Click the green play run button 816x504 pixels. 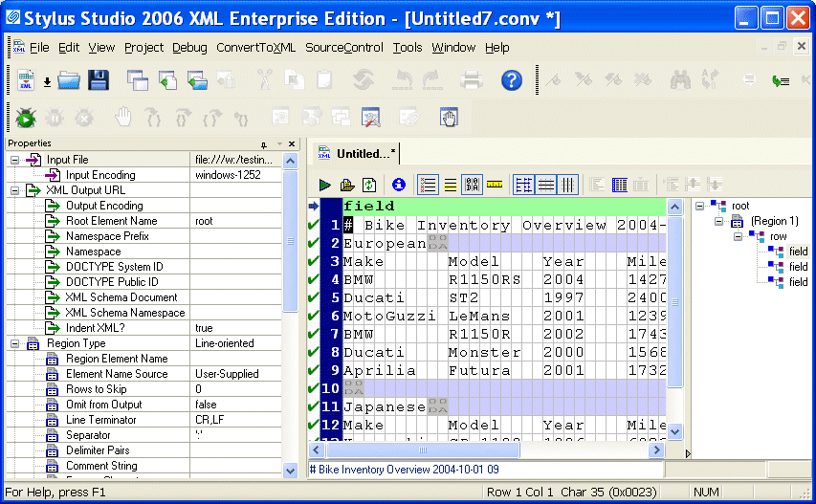click(325, 185)
